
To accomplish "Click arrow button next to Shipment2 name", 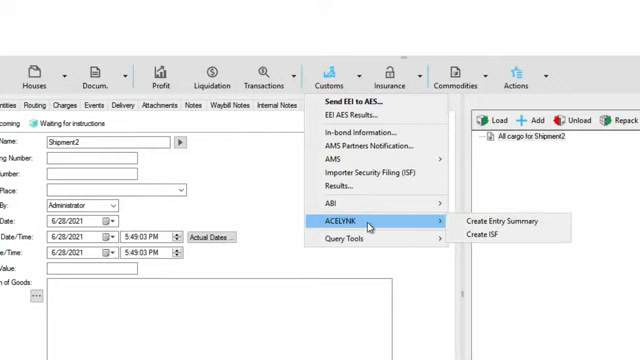I will [180, 142].
